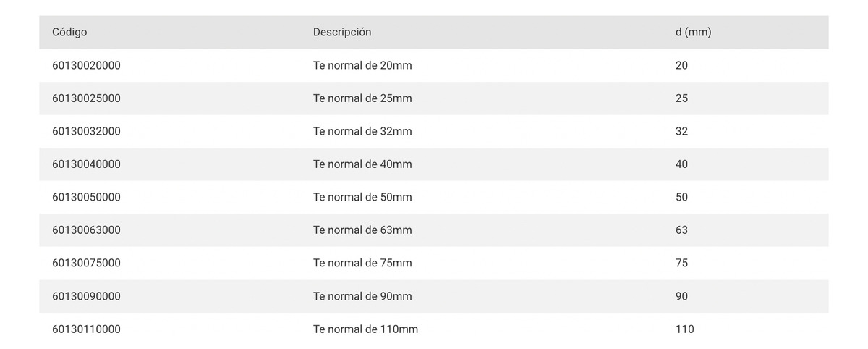
Task: Click the d (mm) column header
Action: 693,33
